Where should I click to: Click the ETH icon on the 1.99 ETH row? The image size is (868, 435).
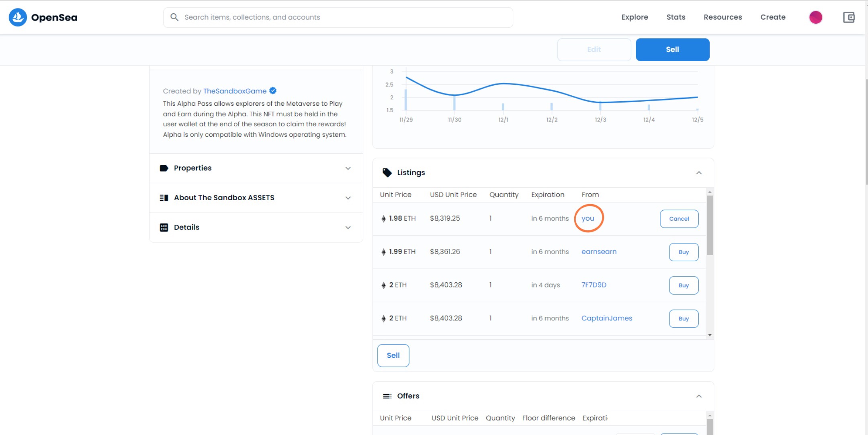(x=383, y=252)
